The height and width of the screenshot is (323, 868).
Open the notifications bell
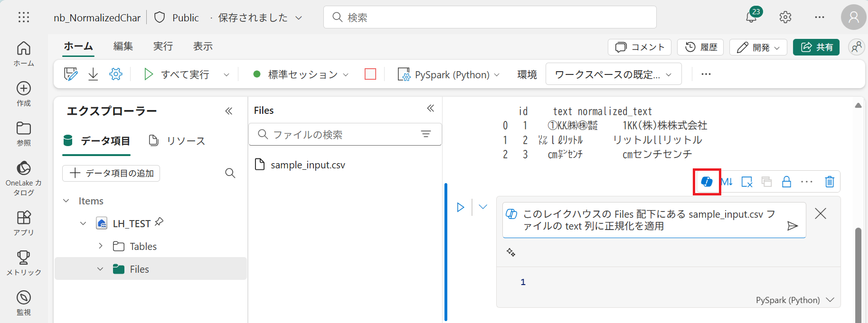click(751, 18)
